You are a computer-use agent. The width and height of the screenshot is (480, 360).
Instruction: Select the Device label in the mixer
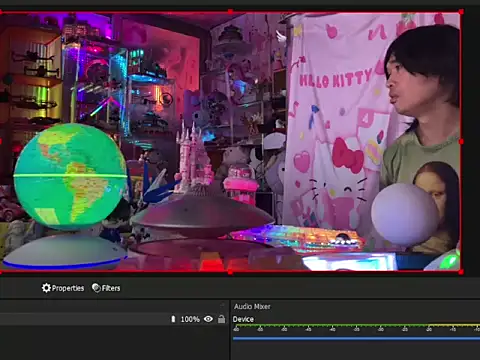pyautogui.click(x=243, y=319)
